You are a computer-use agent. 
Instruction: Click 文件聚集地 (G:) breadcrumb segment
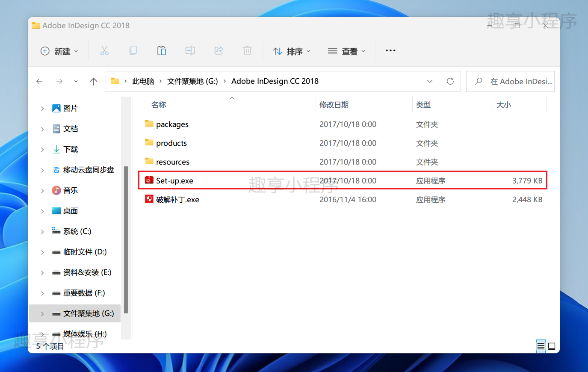(192, 81)
